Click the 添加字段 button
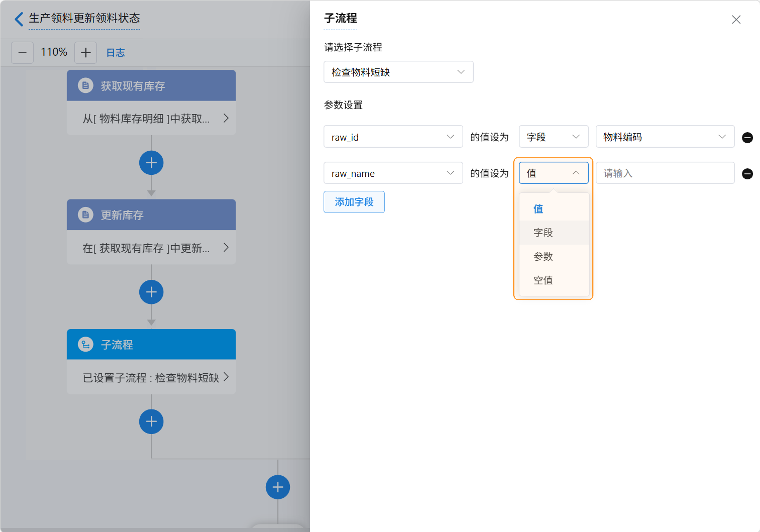The width and height of the screenshot is (760, 532). [x=354, y=202]
